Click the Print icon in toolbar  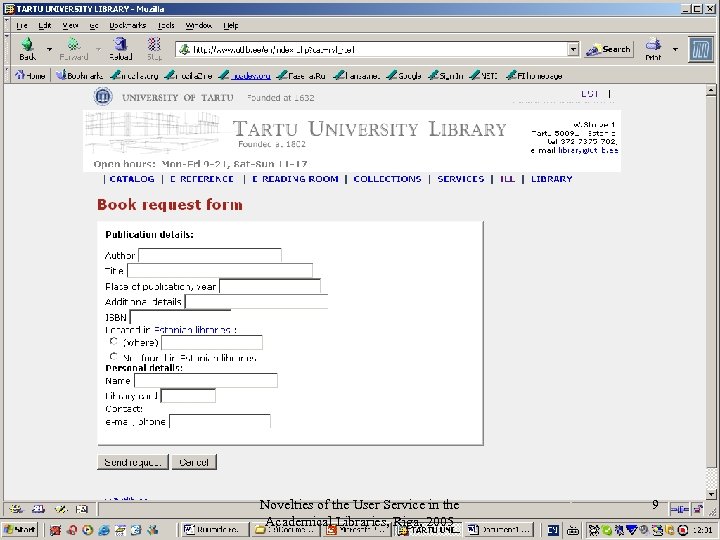click(x=653, y=45)
